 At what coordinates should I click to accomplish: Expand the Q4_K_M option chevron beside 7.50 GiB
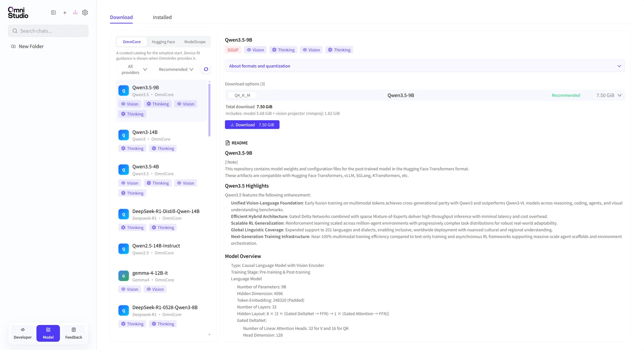pyautogui.click(x=620, y=95)
